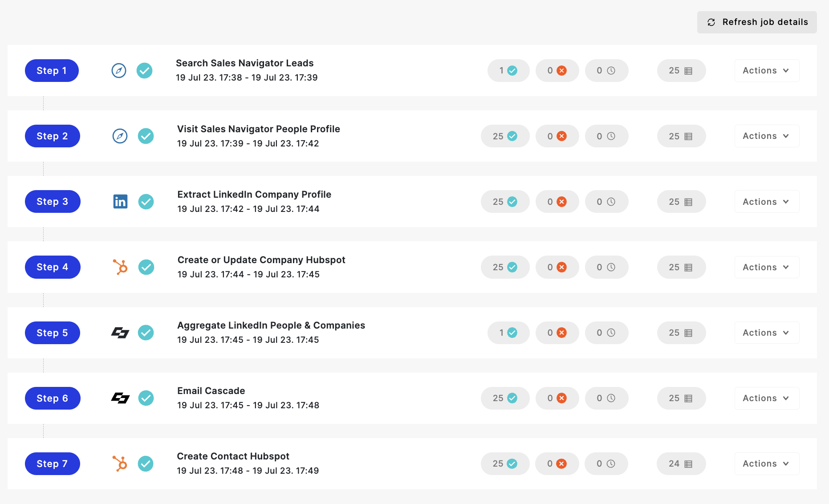829x504 pixels.
Task: Open Actions dropdown for Email Cascade step
Action: pos(767,398)
